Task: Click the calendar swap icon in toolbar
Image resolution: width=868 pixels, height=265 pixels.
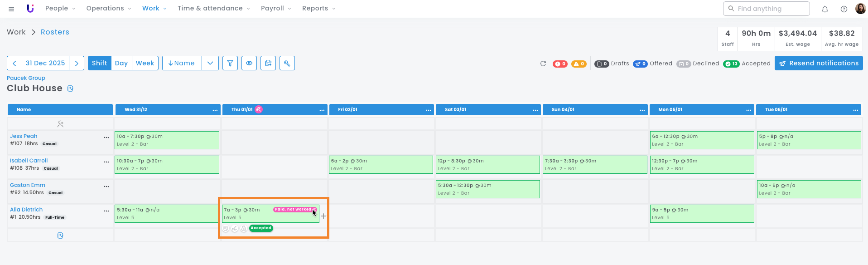Action: (268, 63)
